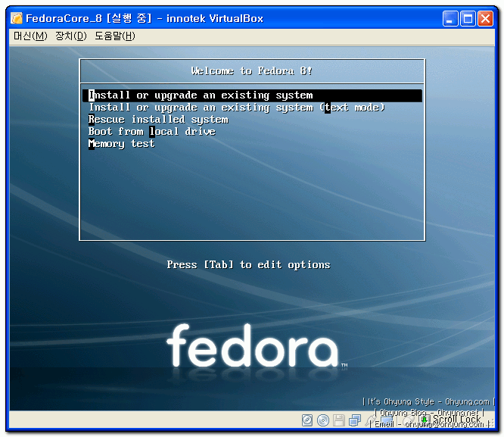This screenshot has height=437, width=504.
Task: Open the 머신(M) machine menu
Action: click(x=30, y=36)
